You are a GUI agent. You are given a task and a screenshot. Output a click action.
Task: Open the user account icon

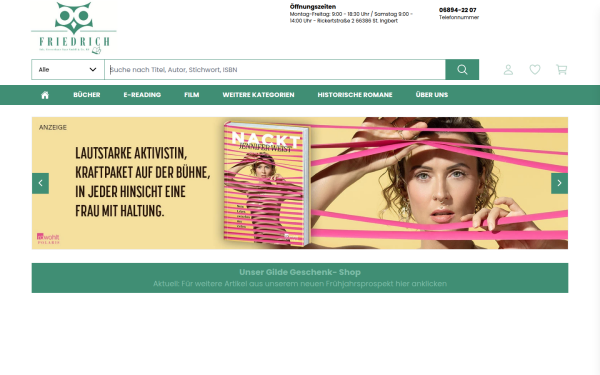coord(508,70)
